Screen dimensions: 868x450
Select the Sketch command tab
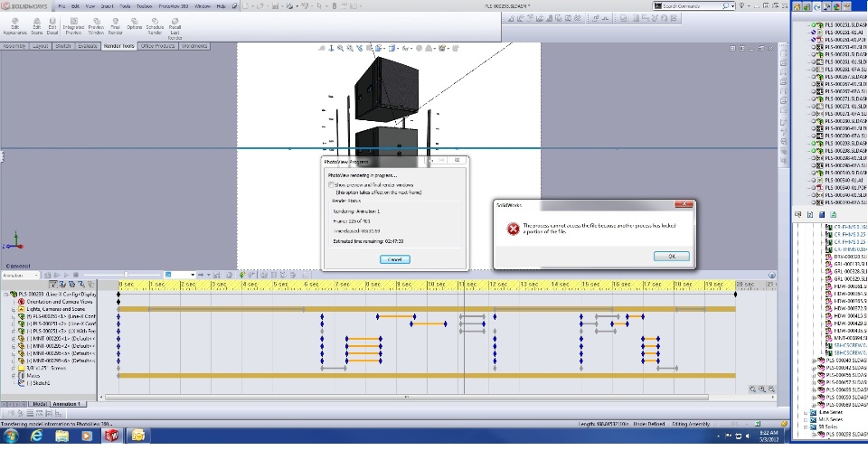[x=63, y=46]
